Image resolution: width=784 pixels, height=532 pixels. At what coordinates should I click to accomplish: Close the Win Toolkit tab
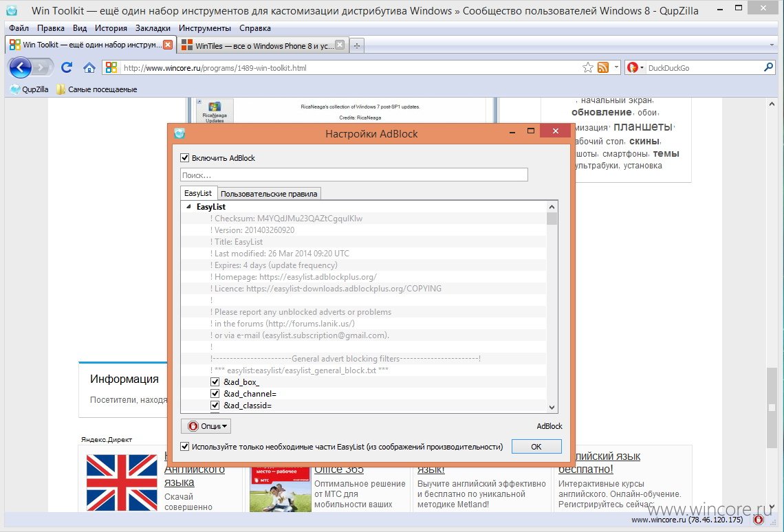point(168,45)
